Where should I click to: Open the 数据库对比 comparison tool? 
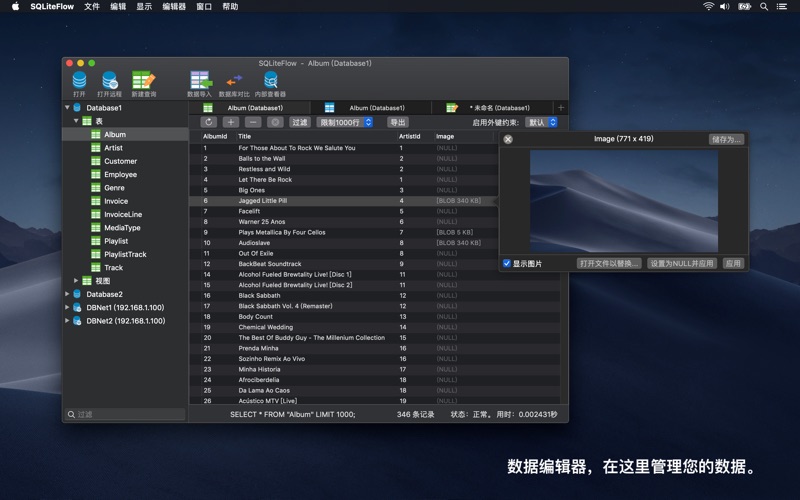tap(234, 81)
